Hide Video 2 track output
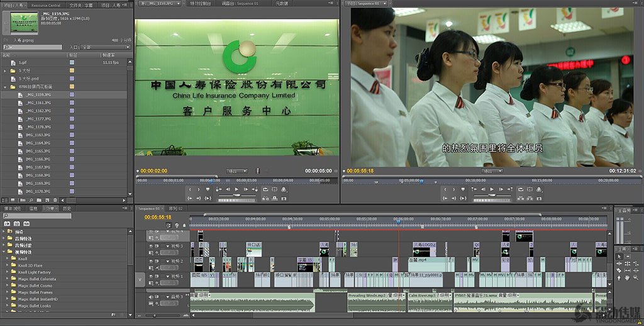644x326 pixels. [x=151, y=261]
